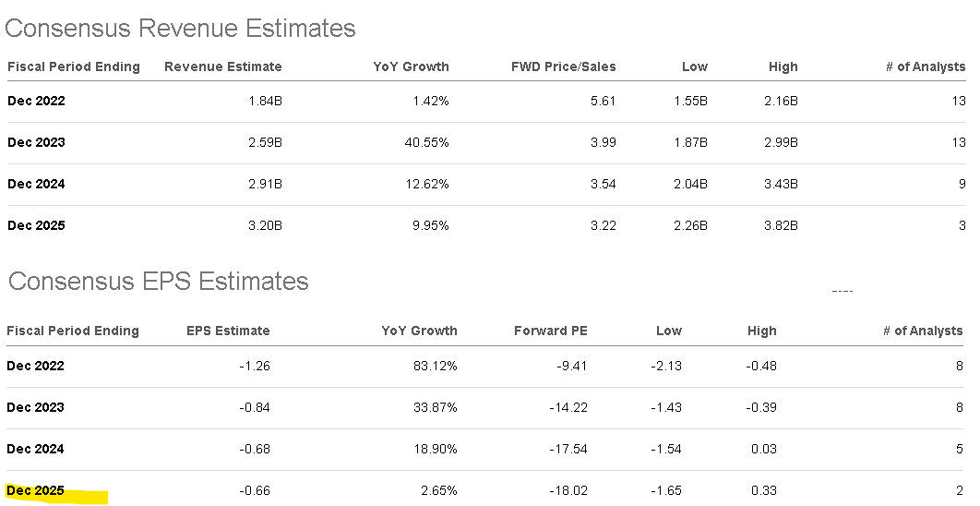The height and width of the screenshot is (506, 980).
Task: Click the Dec 2024 revenue row label
Action: click(x=36, y=184)
